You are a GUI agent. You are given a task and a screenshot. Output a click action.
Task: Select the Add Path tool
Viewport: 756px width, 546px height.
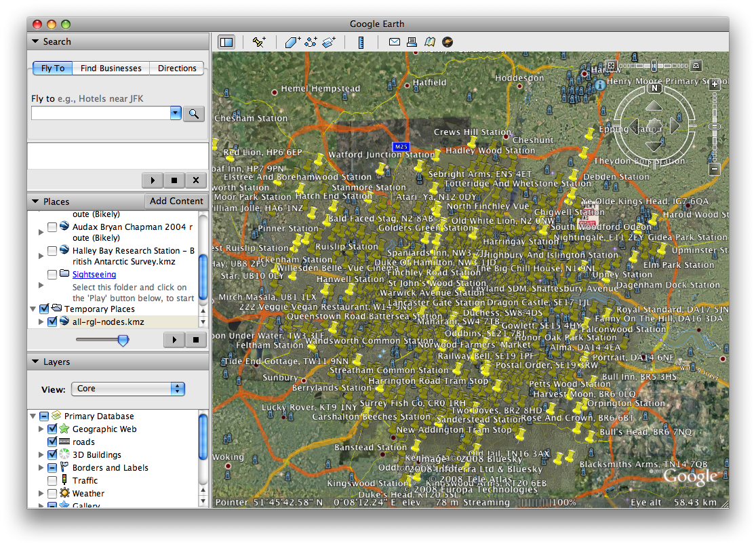tap(311, 42)
